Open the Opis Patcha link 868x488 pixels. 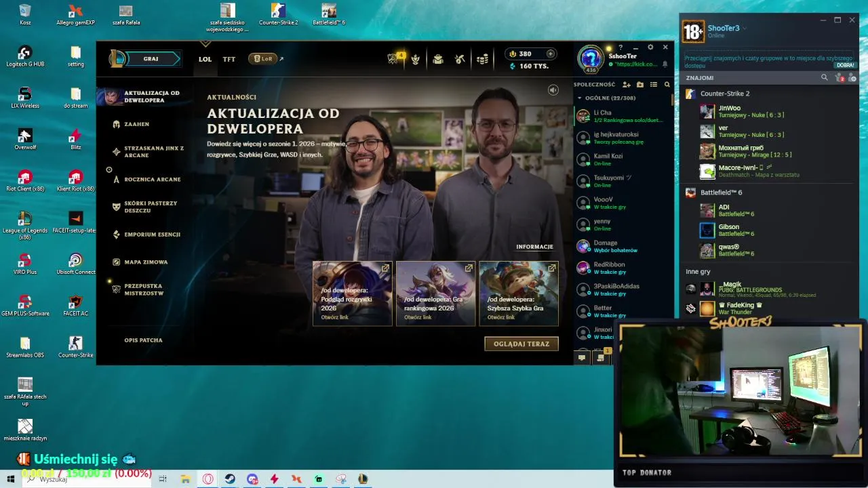pos(143,340)
